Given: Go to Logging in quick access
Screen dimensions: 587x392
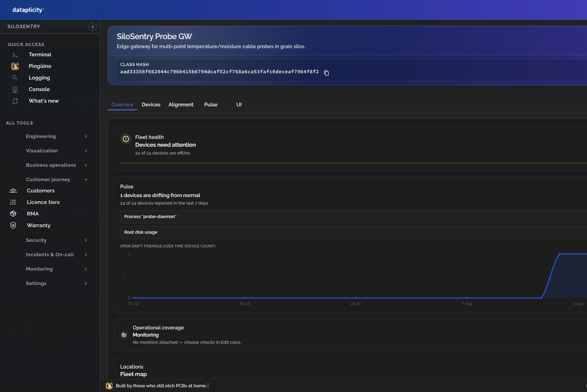Looking at the screenshot, I should click(x=39, y=78).
